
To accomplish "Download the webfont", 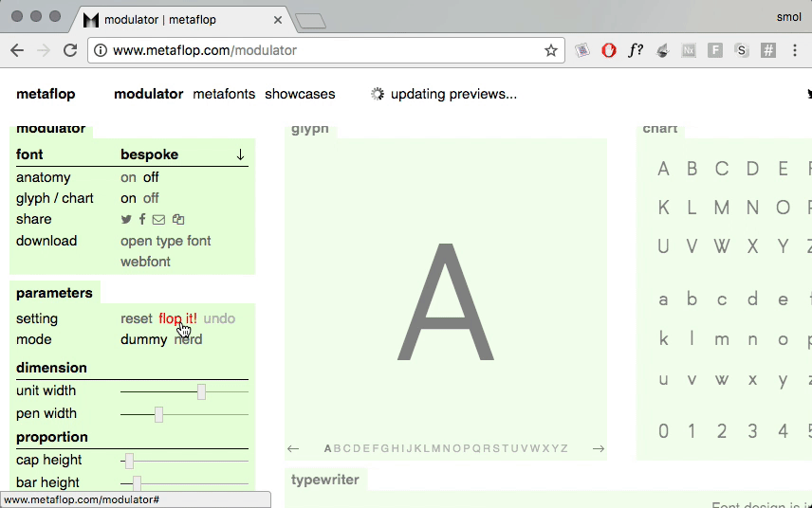I will click(145, 262).
